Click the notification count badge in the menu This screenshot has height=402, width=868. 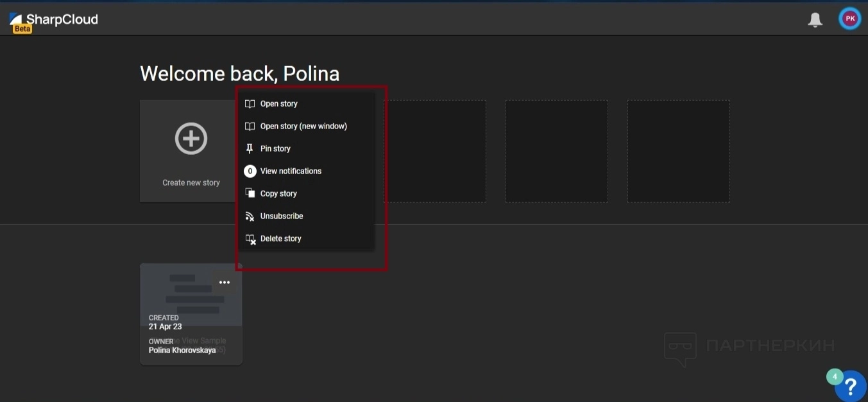click(250, 171)
